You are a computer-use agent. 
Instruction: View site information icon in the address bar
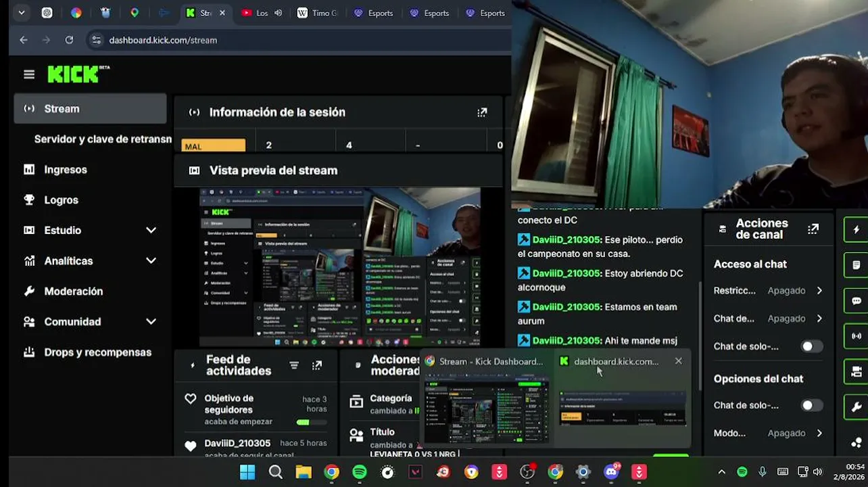point(97,40)
